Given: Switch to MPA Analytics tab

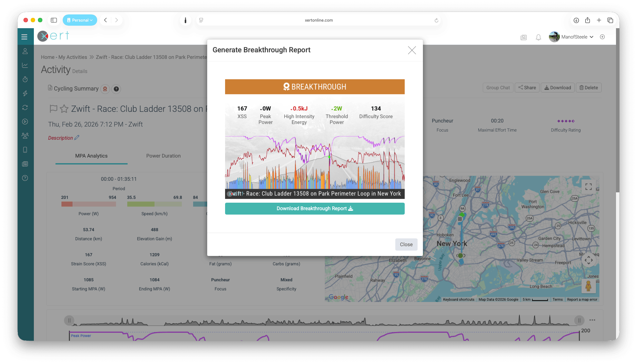Looking at the screenshot, I should [91, 156].
